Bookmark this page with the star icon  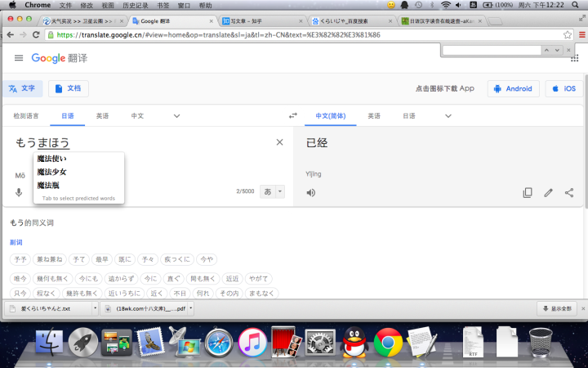point(568,35)
